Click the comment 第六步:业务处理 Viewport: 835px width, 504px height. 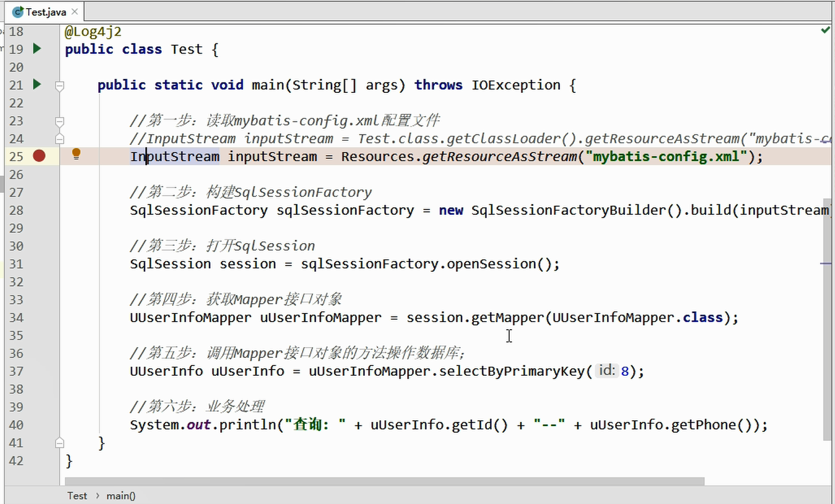197,406
